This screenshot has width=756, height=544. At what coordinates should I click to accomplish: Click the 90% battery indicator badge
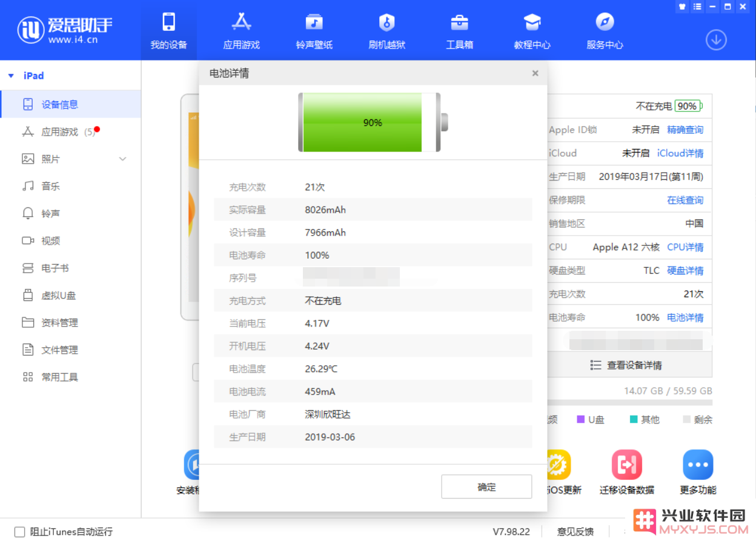[x=688, y=106]
